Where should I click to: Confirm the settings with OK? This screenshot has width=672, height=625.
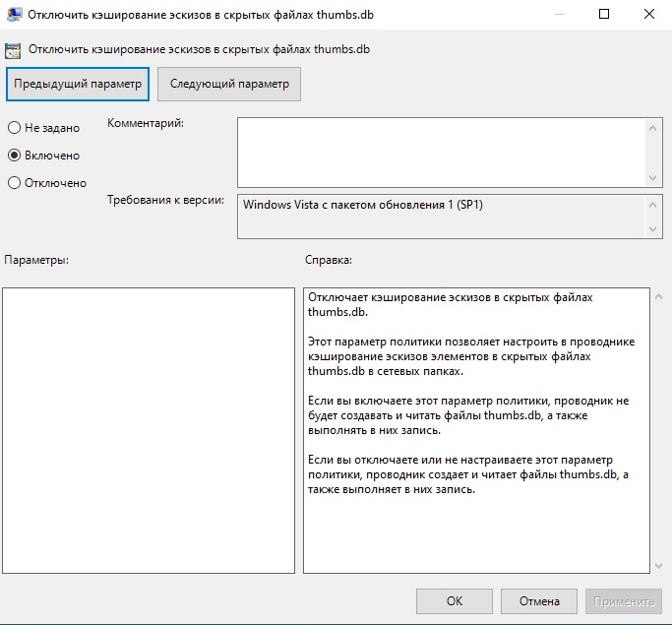tap(454, 600)
